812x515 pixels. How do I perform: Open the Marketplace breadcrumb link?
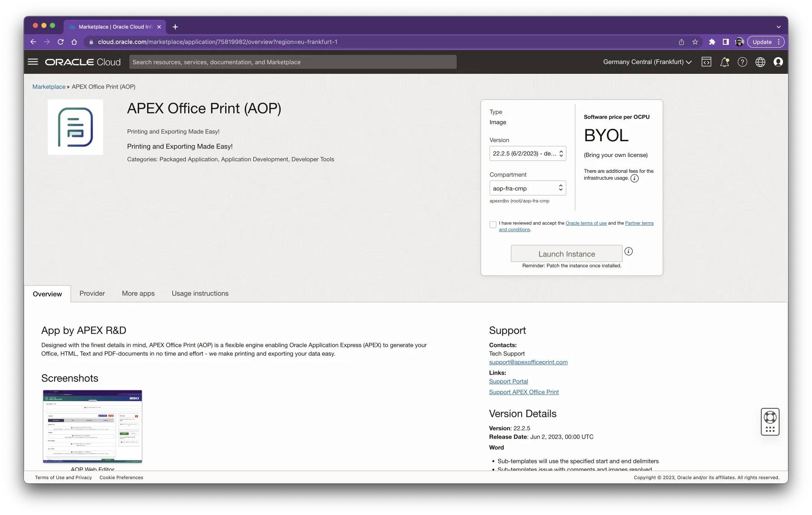click(x=49, y=87)
